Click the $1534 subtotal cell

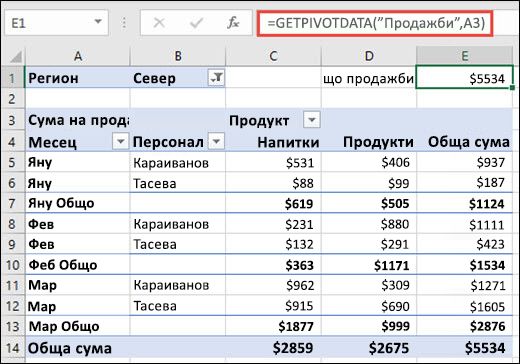[x=464, y=265]
